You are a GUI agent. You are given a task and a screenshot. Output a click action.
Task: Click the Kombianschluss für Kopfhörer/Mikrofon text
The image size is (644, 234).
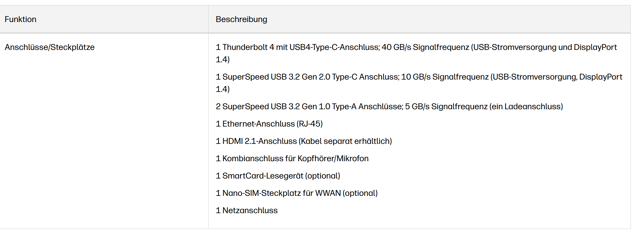pos(292,159)
